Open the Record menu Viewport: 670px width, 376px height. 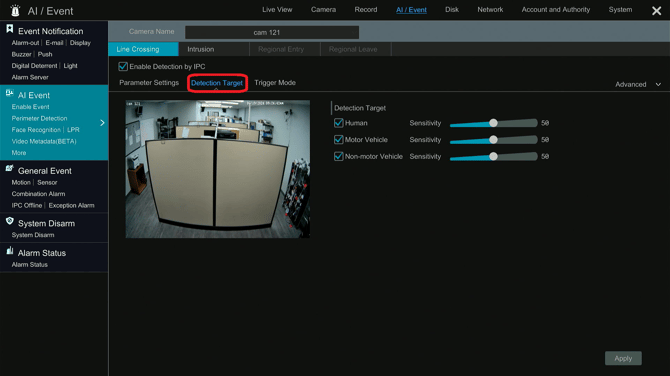coord(366,10)
